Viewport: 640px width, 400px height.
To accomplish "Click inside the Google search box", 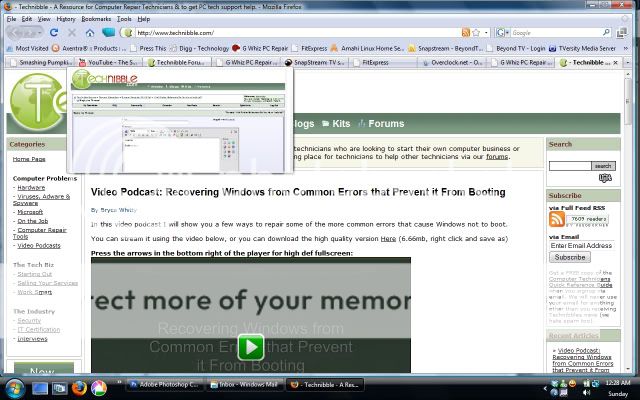I will [x=556, y=33].
